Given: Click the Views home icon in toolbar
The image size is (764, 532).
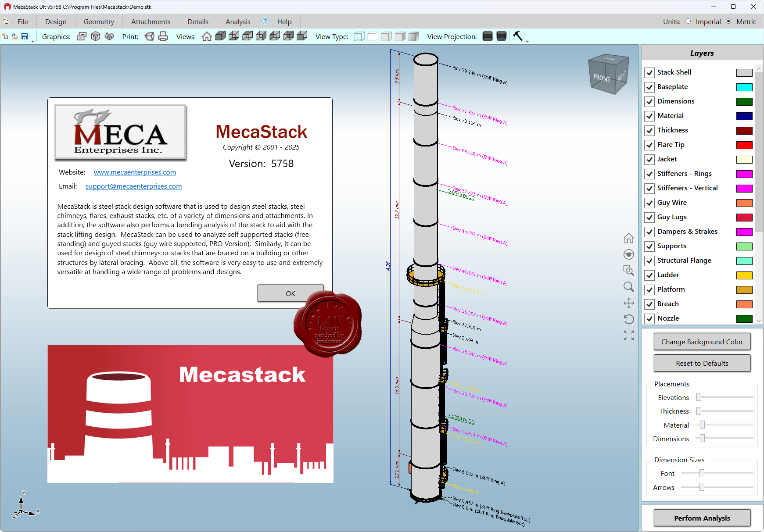Looking at the screenshot, I should click(x=207, y=36).
